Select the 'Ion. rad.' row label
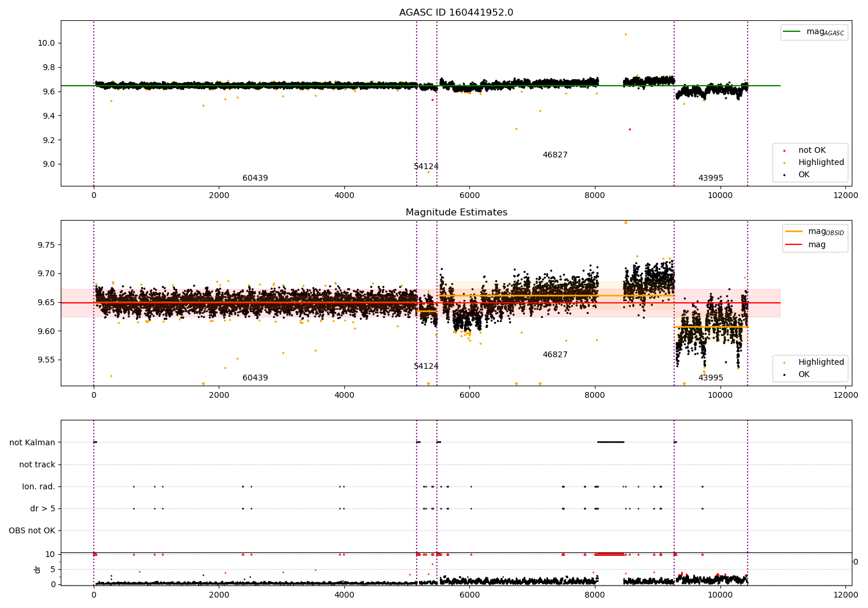The width and height of the screenshot is (868, 608). (x=39, y=486)
